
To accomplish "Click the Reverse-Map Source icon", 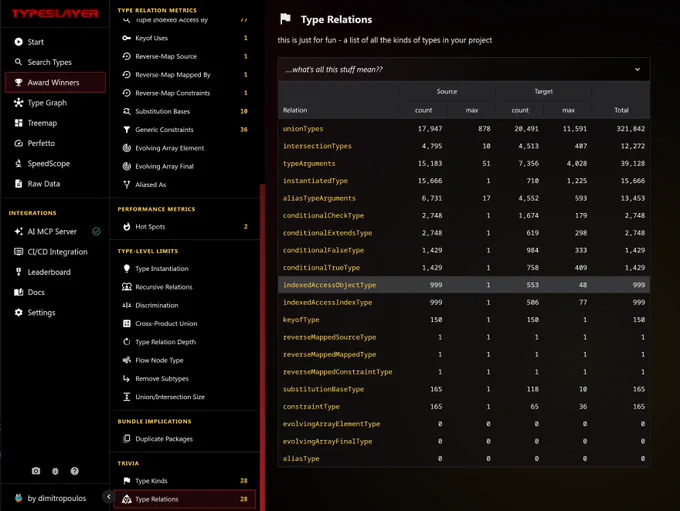I will 126,56.
